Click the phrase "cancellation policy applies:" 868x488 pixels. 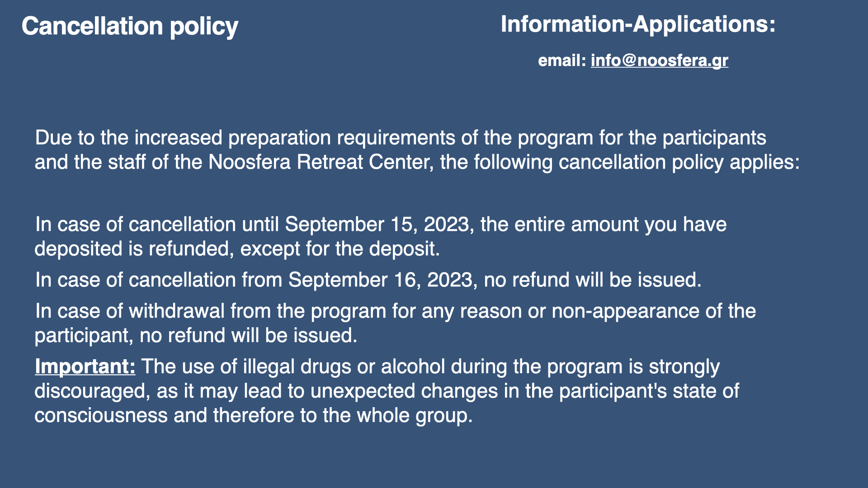point(679,162)
